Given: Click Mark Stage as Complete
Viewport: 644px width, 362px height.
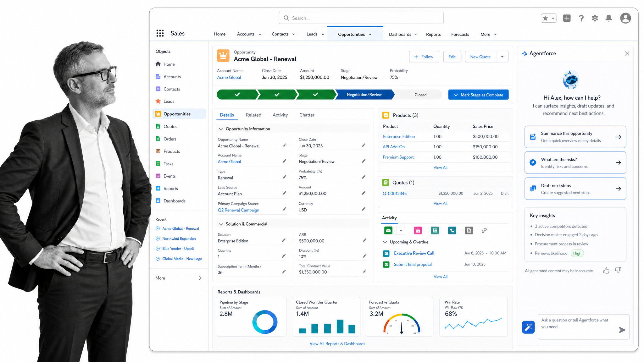Looking at the screenshot, I should click(x=478, y=95).
